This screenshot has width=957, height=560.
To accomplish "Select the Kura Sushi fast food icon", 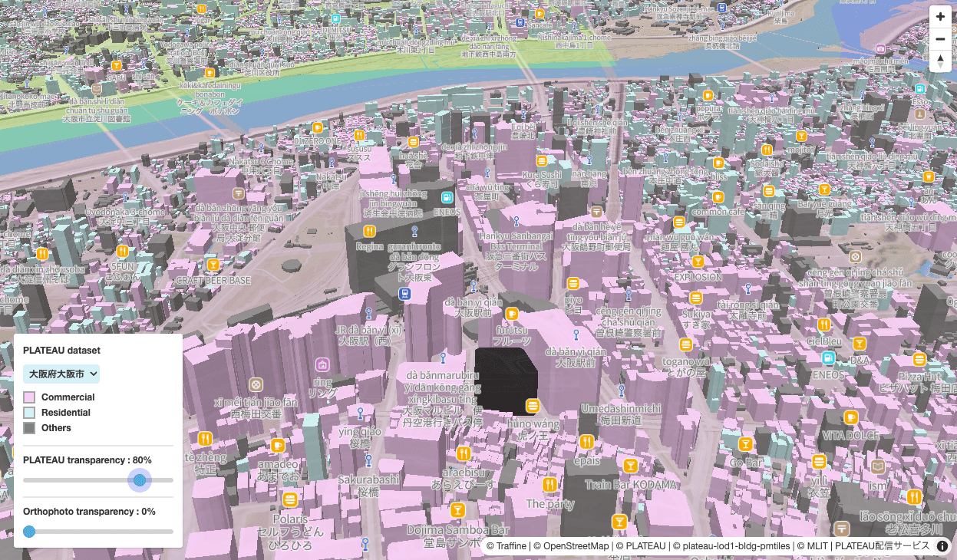I will coord(542,160).
